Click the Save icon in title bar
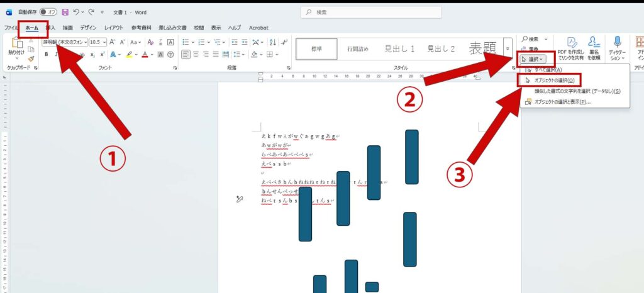The height and width of the screenshot is (293, 644). (65, 12)
